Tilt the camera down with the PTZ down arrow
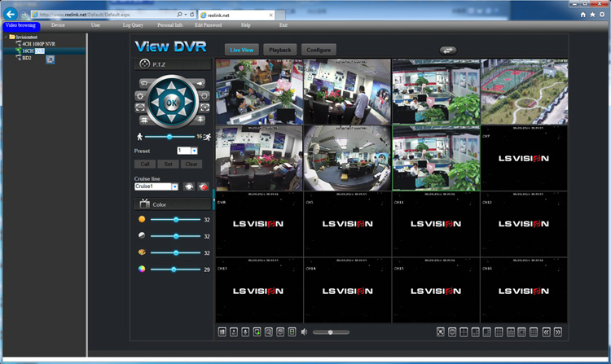This screenshot has width=611, height=364. 171,118
